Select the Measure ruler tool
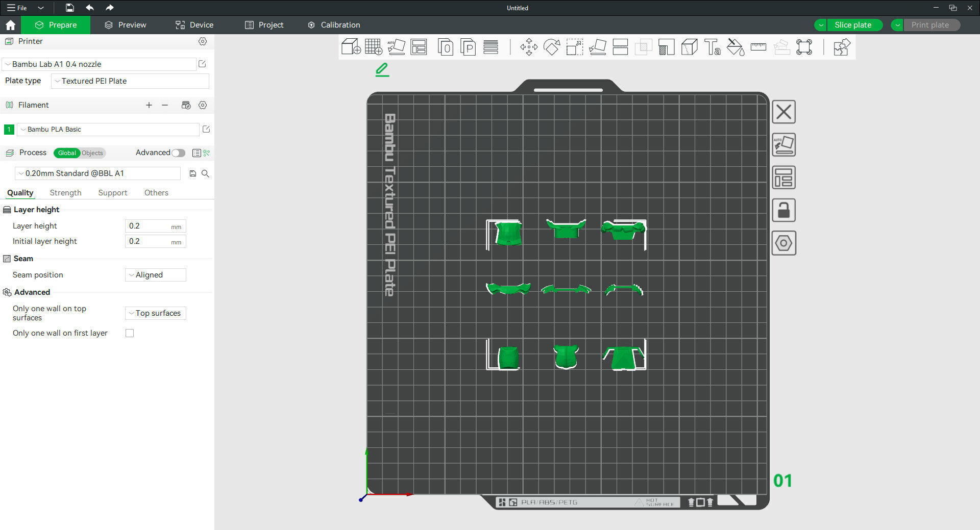Viewport: 980px width, 530px height. click(758, 47)
